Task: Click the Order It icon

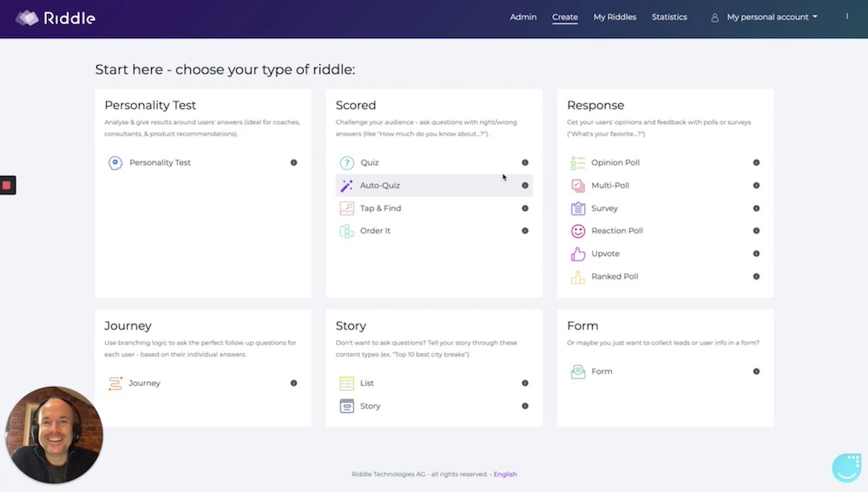Action: coord(346,231)
